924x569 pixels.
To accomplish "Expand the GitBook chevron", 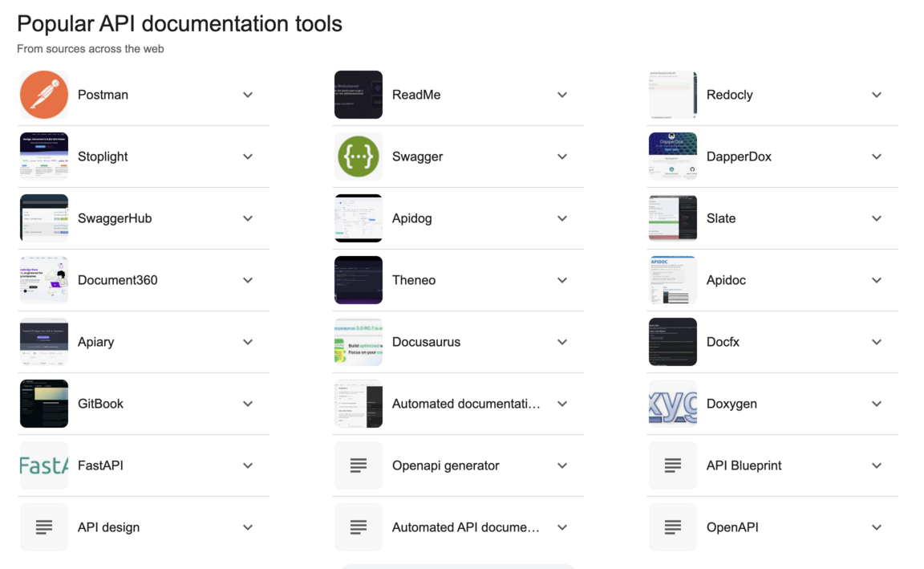I will point(248,404).
